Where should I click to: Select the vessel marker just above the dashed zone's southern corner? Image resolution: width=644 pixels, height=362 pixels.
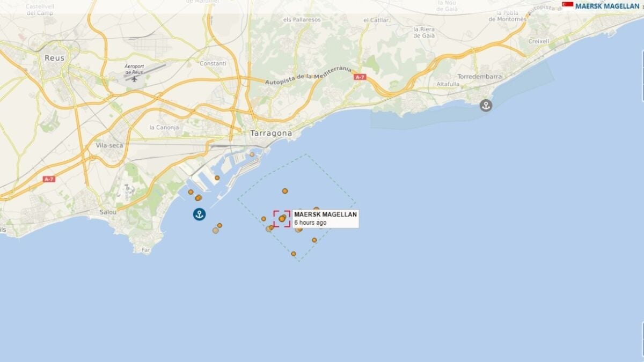pos(314,240)
